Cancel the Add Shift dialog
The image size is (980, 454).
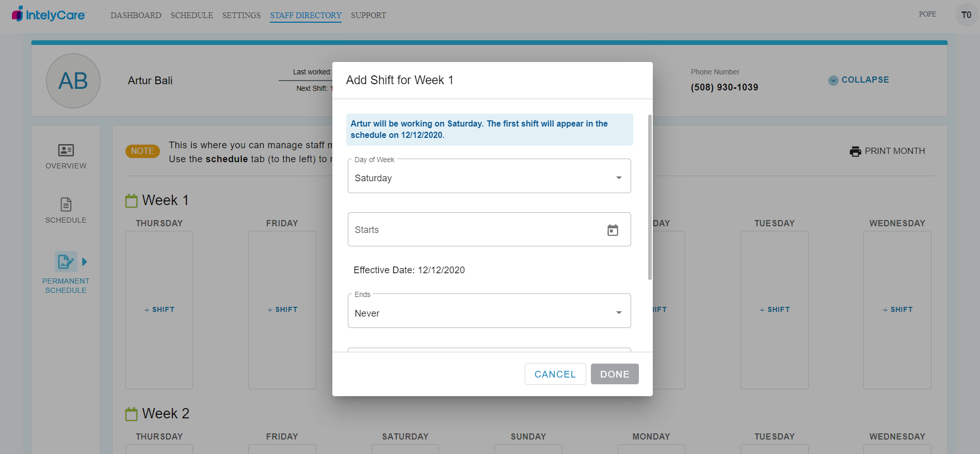[x=555, y=374]
